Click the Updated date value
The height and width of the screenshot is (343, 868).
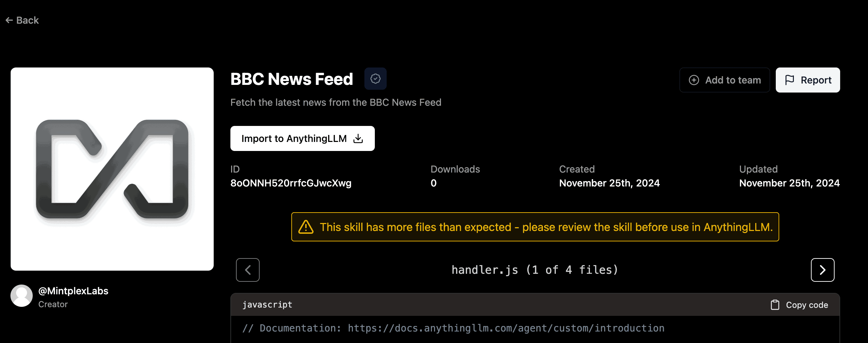pyautogui.click(x=789, y=183)
